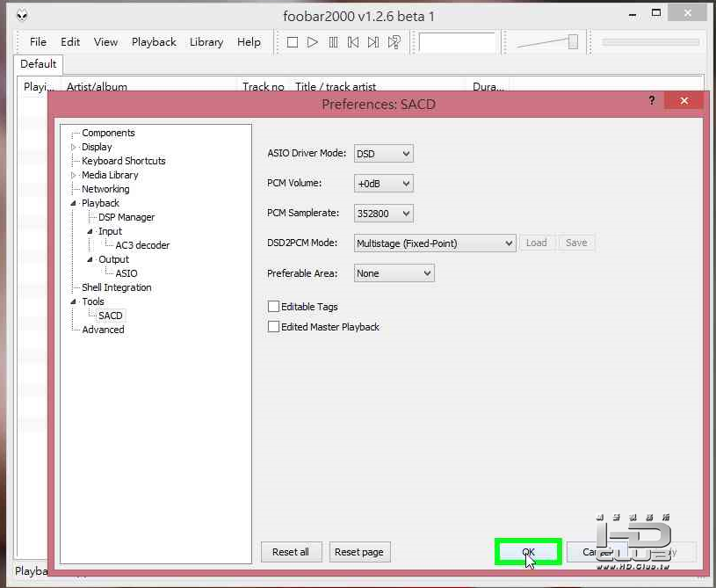Open the Help menu
The height and width of the screenshot is (588, 716).
[249, 42]
